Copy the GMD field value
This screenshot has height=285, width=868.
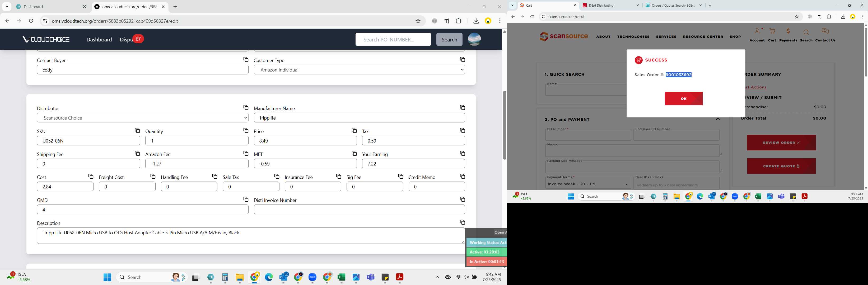246,199
